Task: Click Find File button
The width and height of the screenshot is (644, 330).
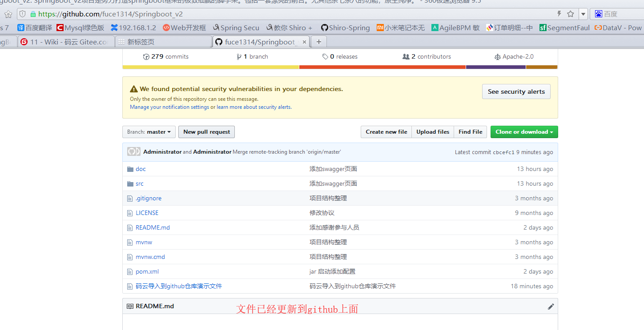Action: pos(471,132)
